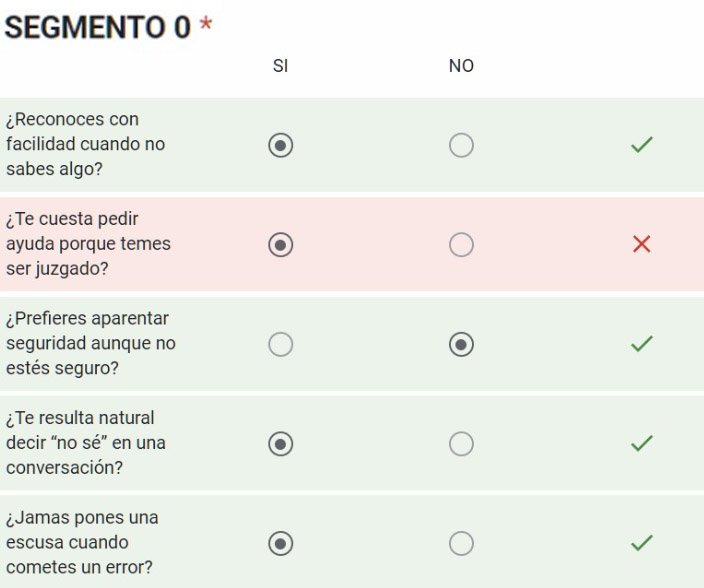Select NO for '¿Jamas pones una escusa' question

pyautogui.click(x=461, y=543)
